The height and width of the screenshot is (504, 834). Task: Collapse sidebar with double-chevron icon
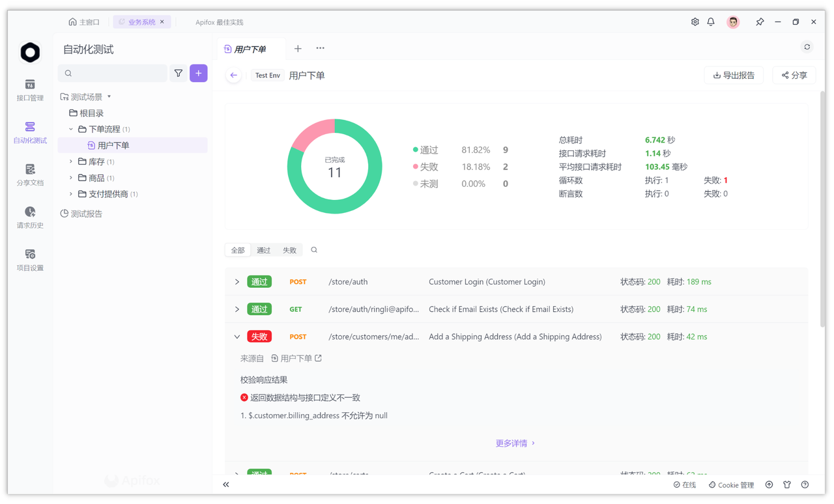click(226, 484)
